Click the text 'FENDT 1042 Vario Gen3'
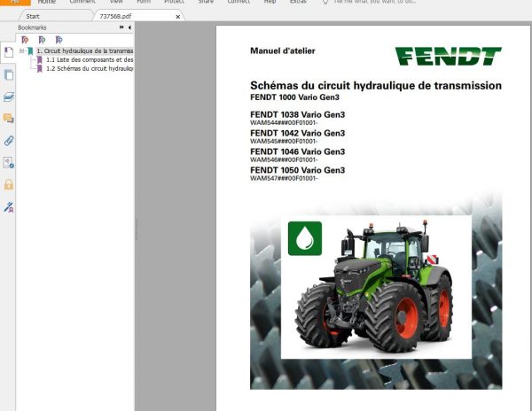The image size is (532, 411). (x=298, y=133)
